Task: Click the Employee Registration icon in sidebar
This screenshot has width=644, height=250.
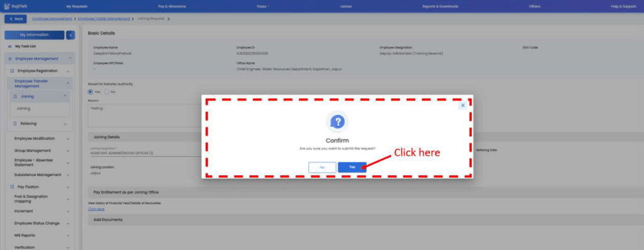Action: pos(13,71)
